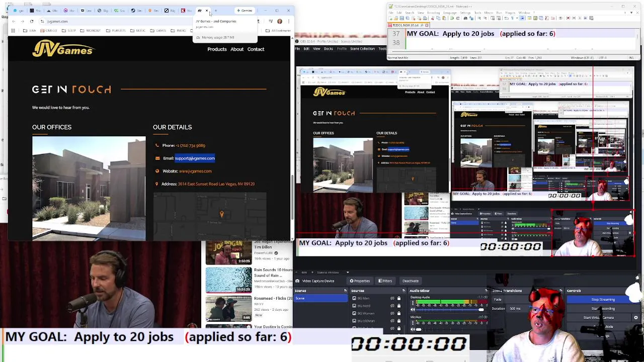
Task: Open the About page on JV Games
Action: tap(237, 49)
